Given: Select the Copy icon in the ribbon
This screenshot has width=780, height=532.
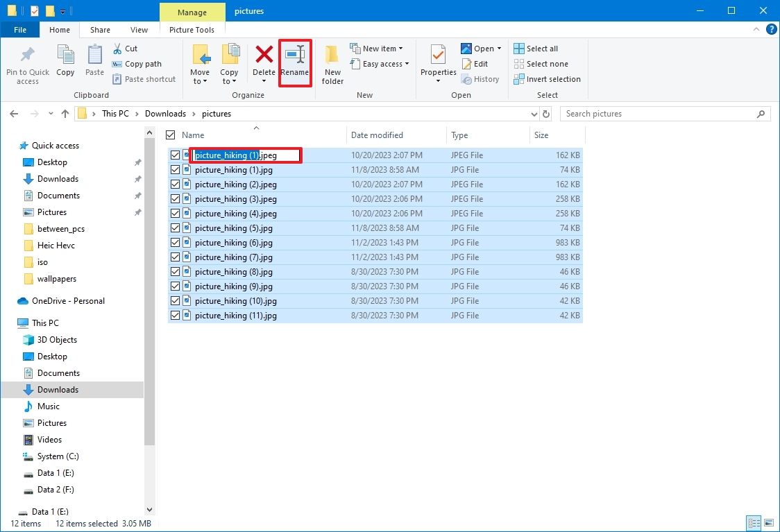Looking at the screenshot, I should 65,62.
